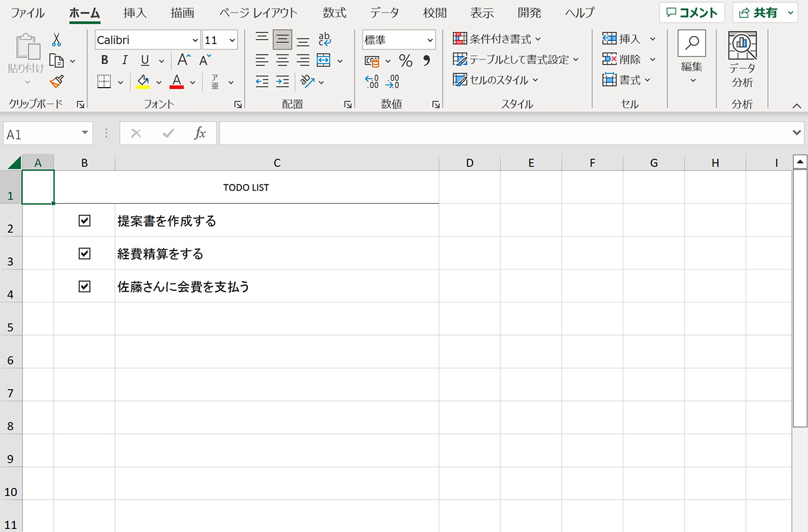Image resolution: width=808 pixels, height=532 pixels.
Task: Click the phonetic guide (ア亜) icon
Action: 215,81
